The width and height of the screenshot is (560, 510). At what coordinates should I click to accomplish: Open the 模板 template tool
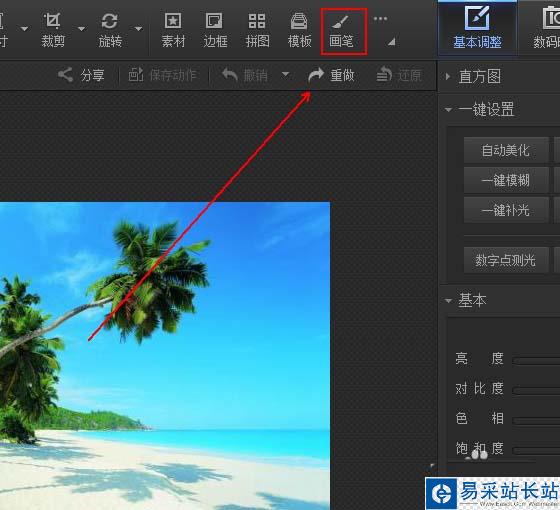[299, 30]
